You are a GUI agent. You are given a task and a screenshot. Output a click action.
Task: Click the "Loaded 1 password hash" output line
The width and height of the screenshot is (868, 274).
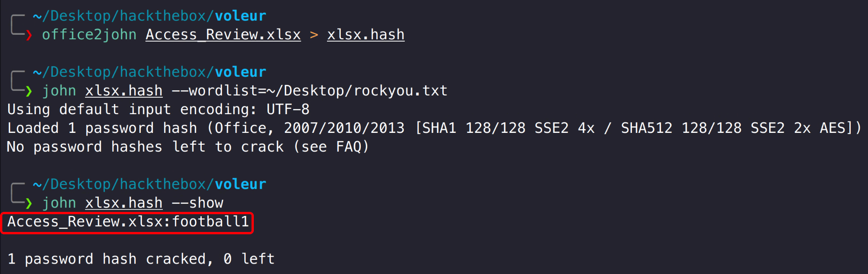[434, 128]
